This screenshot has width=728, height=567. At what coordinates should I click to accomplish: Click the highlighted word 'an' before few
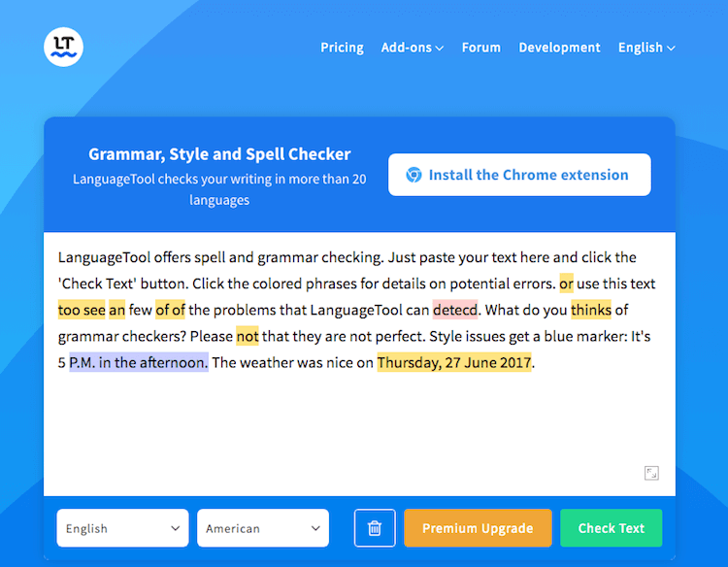click(x=117, y=310)
